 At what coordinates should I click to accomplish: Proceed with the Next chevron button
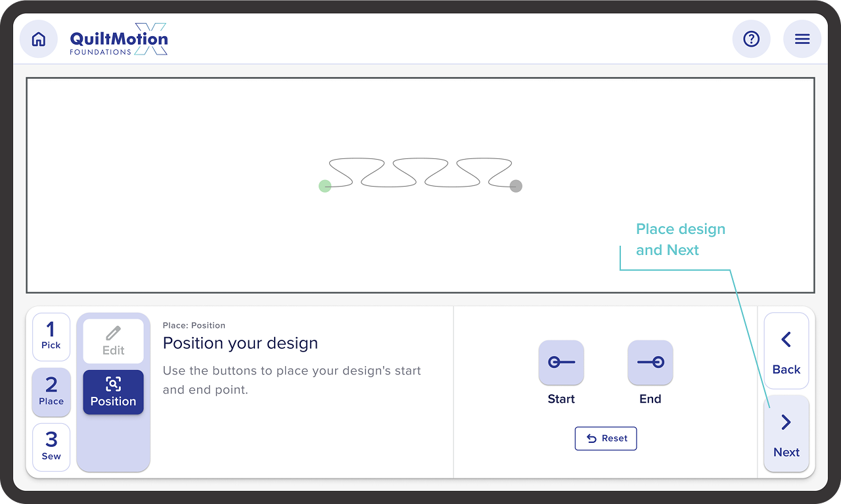click(786, 433)
